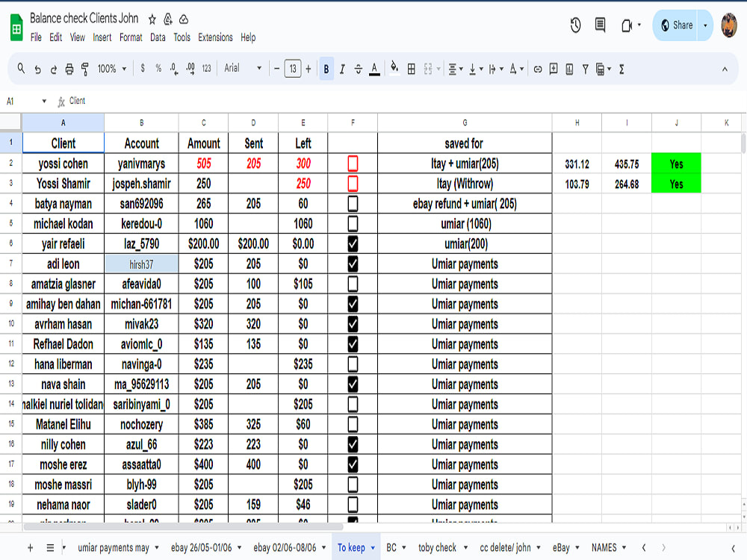The image size is (747, 560).
Task: Activate the paint format tool
Action: tap(85, 69)
